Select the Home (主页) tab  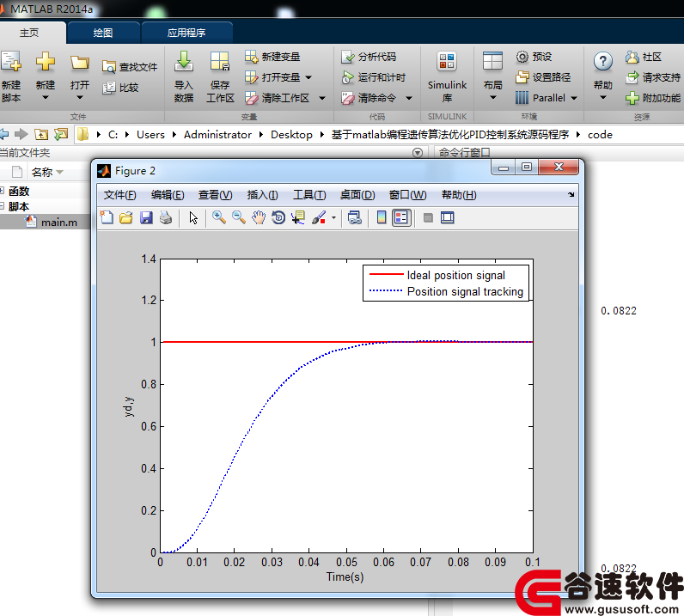29,33
